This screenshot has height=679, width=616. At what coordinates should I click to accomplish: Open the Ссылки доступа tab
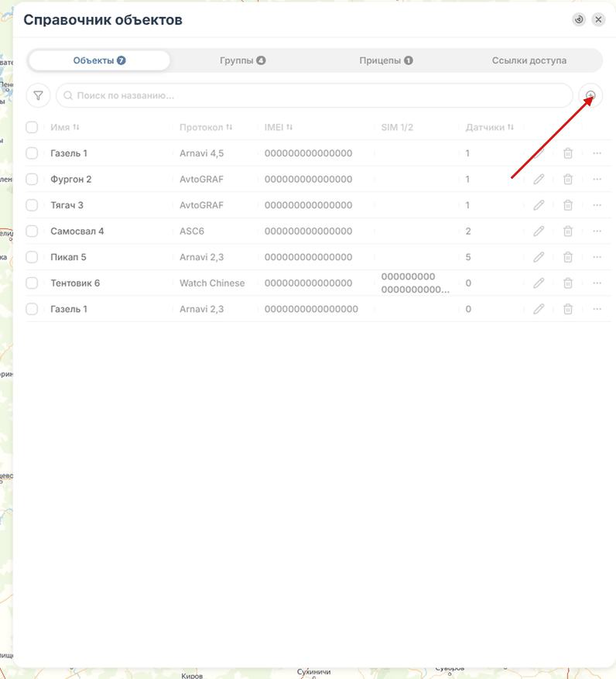(x=529, y=60)
